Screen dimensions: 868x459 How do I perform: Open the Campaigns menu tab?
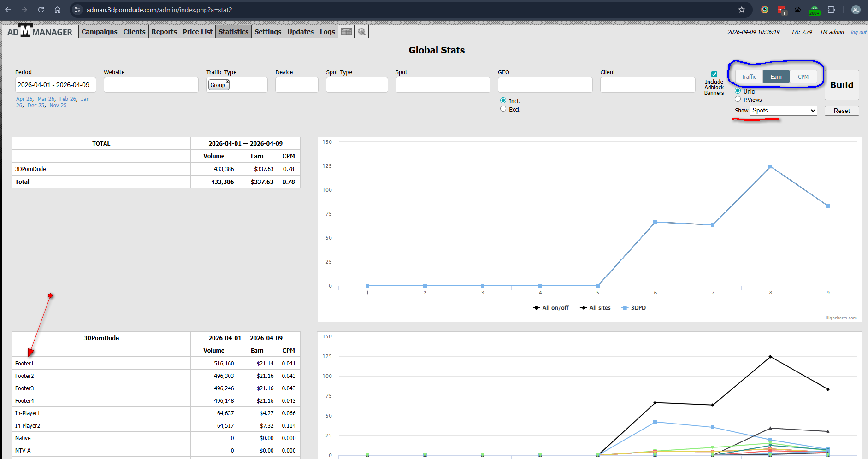pos(99,32)
